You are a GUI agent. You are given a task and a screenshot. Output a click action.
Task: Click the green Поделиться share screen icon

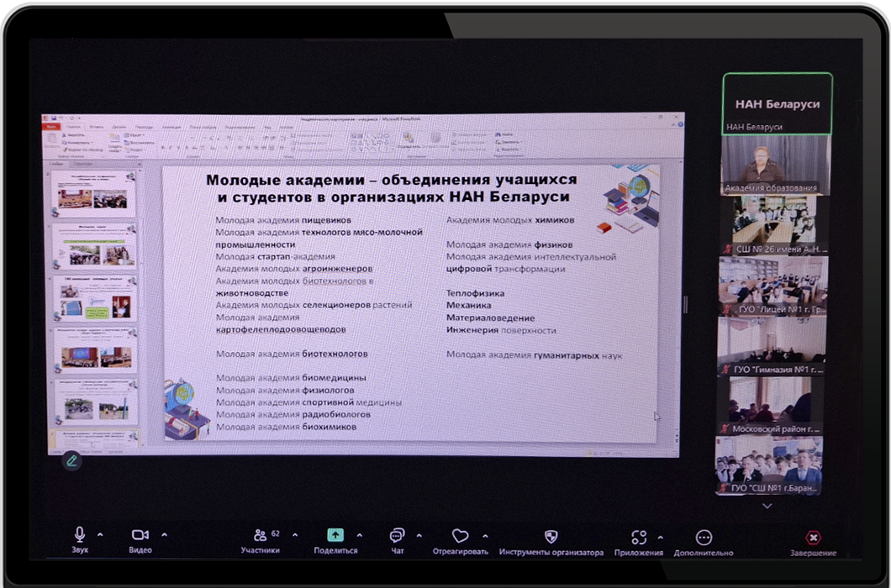335,534
